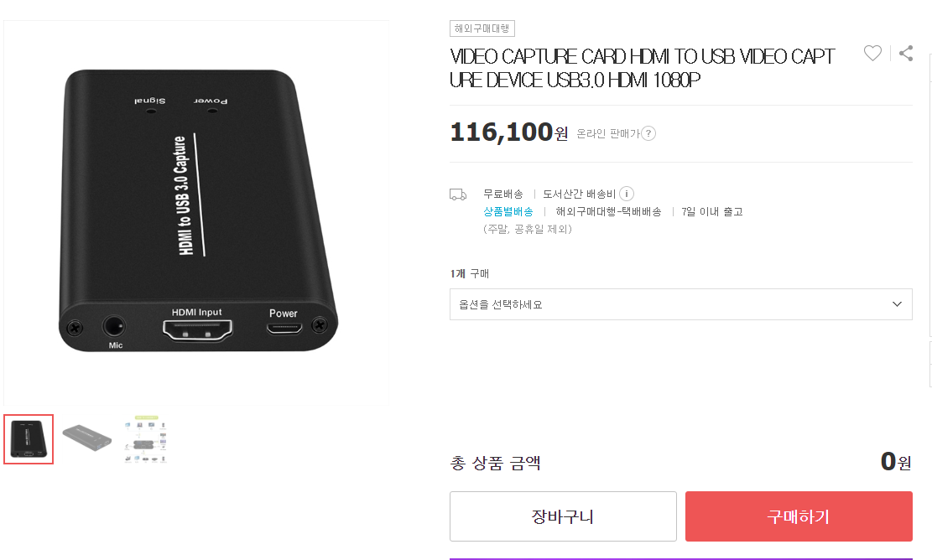The height and width of the screenshot is (560, 932).
Task: Click the 해외구매대행 badge
Action: click(x=482, y=29)
